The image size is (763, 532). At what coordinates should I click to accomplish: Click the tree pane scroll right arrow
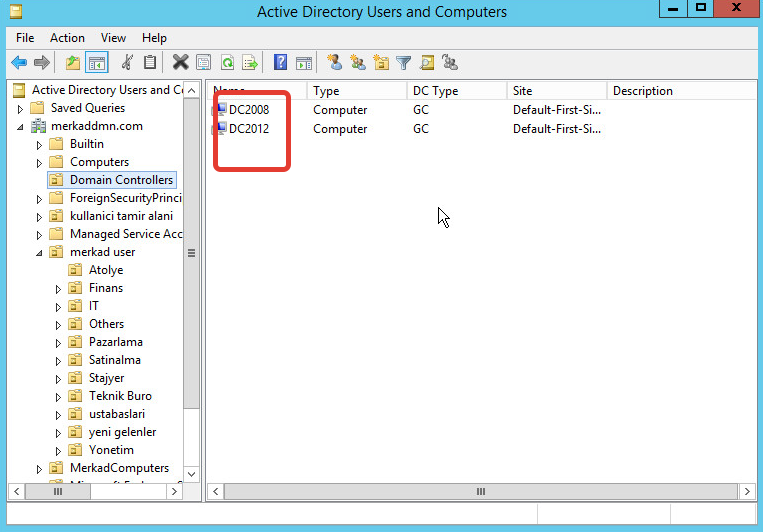coord(174,492)
